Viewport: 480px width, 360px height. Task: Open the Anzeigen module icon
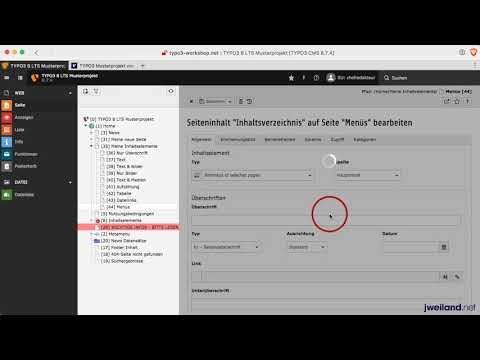(6, 117)
